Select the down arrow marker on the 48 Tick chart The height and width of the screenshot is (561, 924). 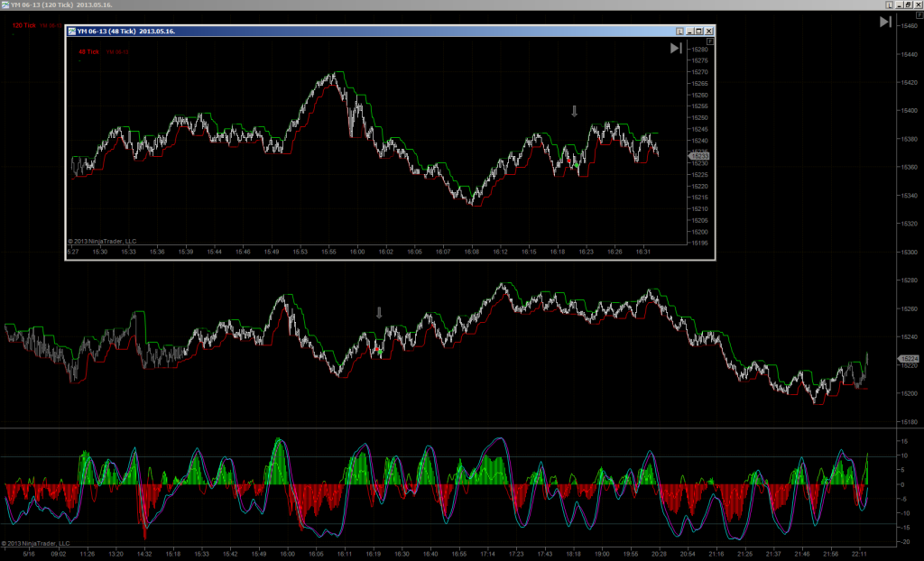575,111
